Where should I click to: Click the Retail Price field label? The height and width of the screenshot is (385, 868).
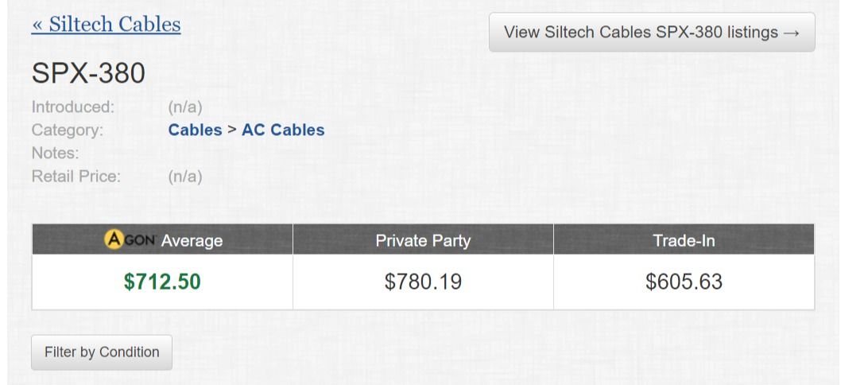pyautogui.click(x=76, y=176)
